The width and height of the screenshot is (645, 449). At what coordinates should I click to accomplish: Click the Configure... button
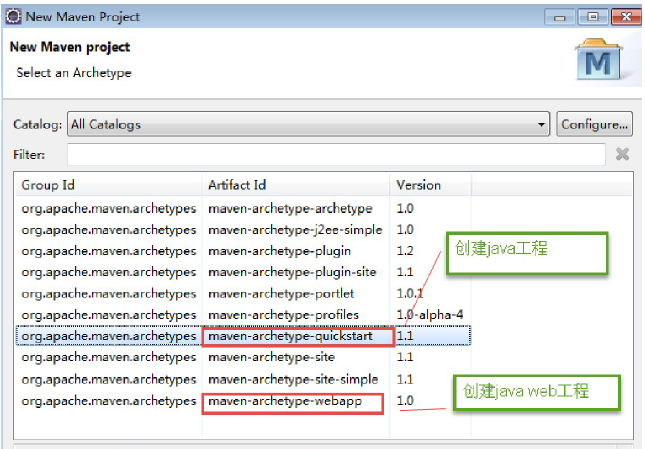pyautogui.click(x=594, y=124)
